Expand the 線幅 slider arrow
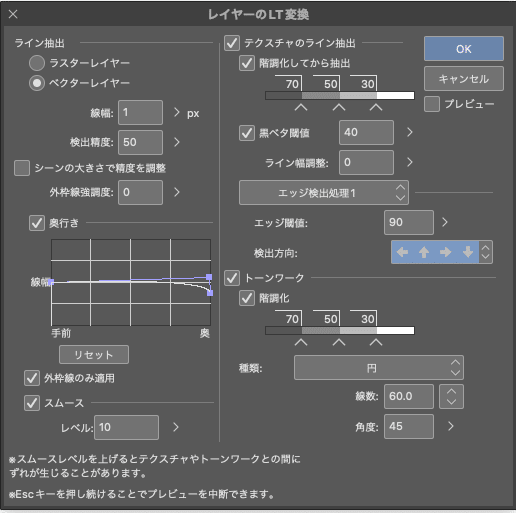The image size is (516, 513). tap(177, 112)
